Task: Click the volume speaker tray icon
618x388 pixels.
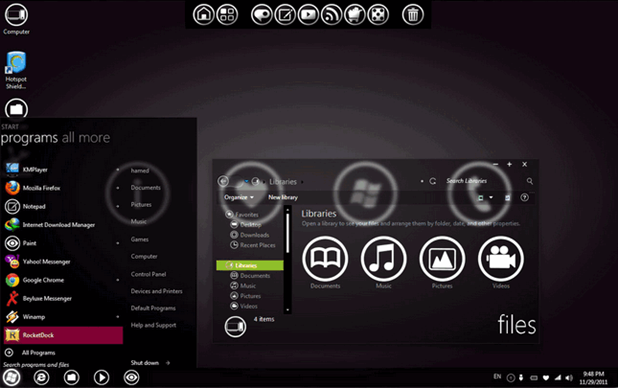Action: 569,378
